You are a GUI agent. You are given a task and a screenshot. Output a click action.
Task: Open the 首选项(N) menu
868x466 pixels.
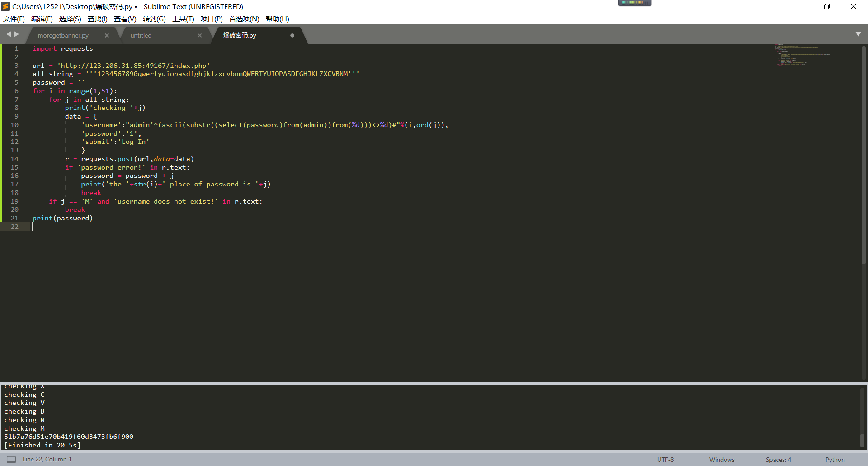click(x=243, y=19)
